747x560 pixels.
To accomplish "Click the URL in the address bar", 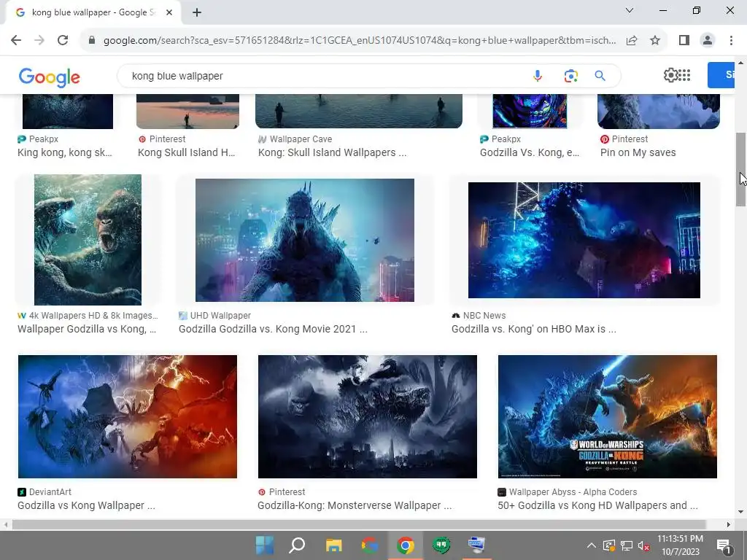I will (x=360, y=41).
